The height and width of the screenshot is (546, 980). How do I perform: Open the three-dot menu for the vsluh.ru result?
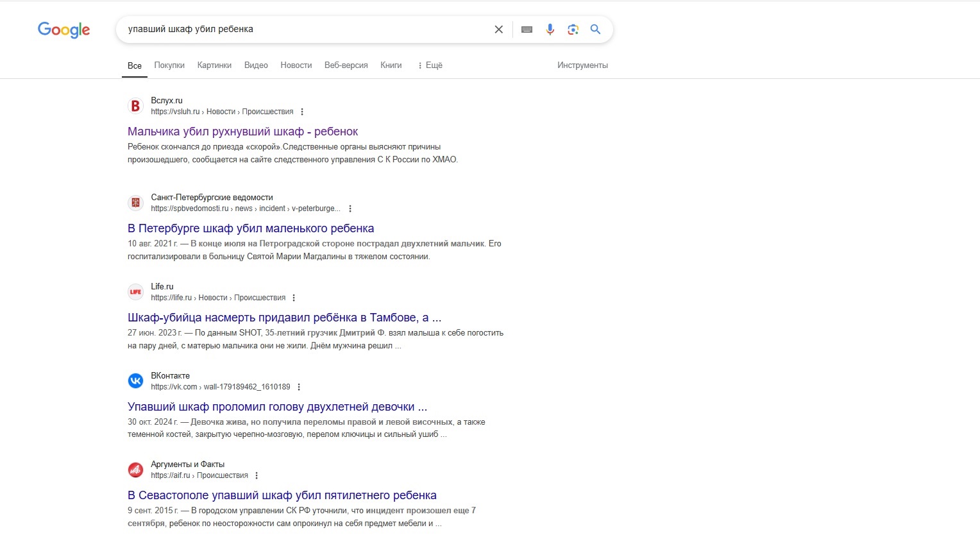tap(302, 112)
